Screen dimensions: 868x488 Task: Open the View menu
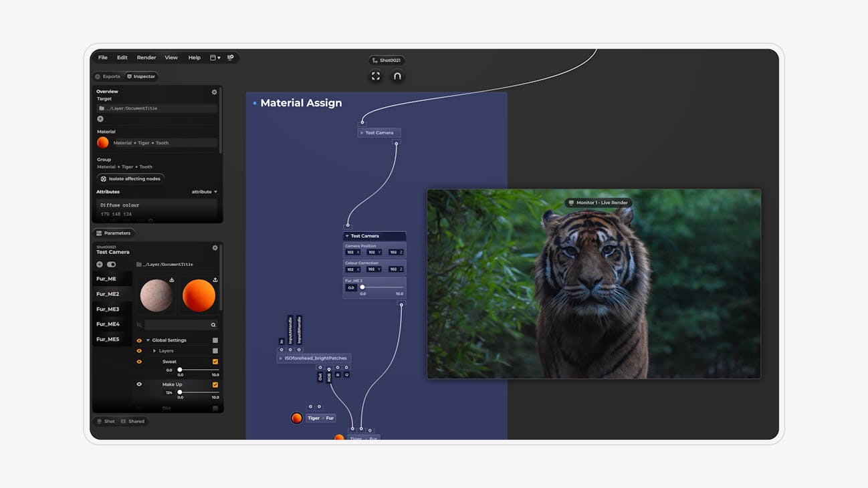(x=171, y=57)
